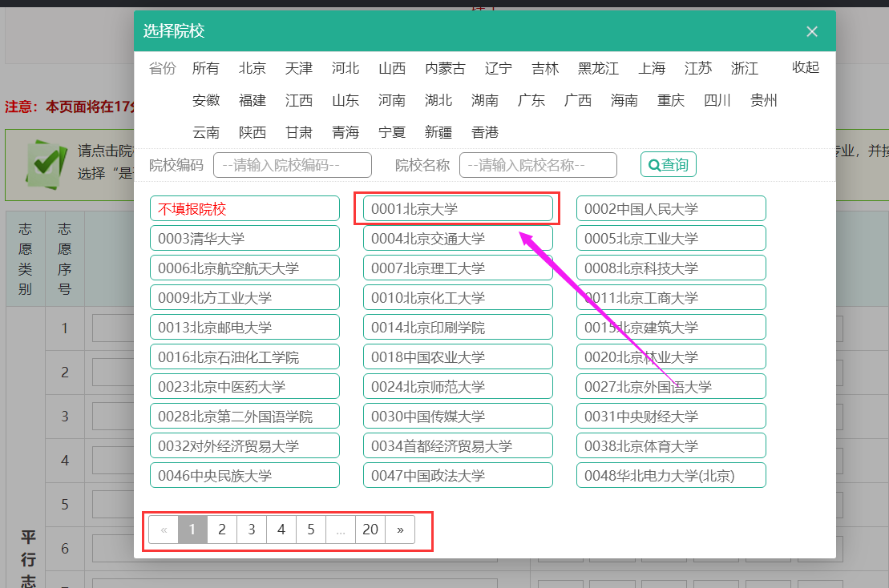Collapse province list with 收起
The height and width of the screenshot is (588, 889).
click(805, 67)
